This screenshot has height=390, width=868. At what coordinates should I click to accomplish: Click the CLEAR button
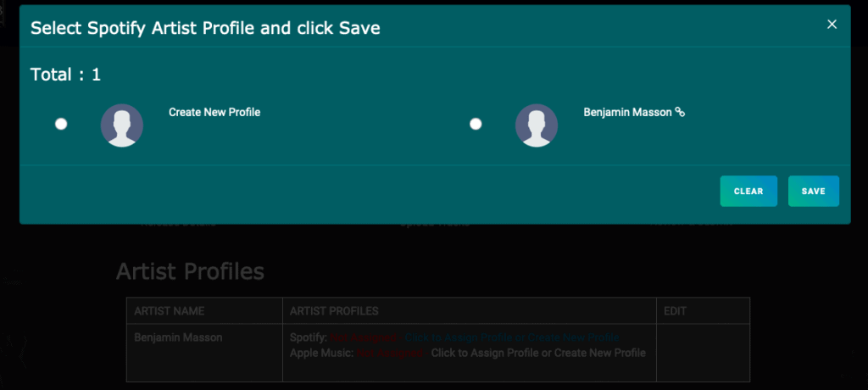point(748,191)
